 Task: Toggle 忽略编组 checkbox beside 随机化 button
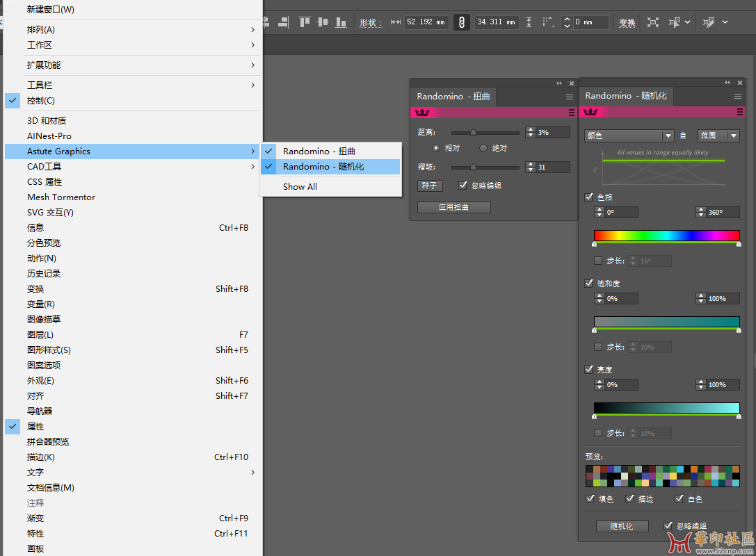click(x=668, y=525)
